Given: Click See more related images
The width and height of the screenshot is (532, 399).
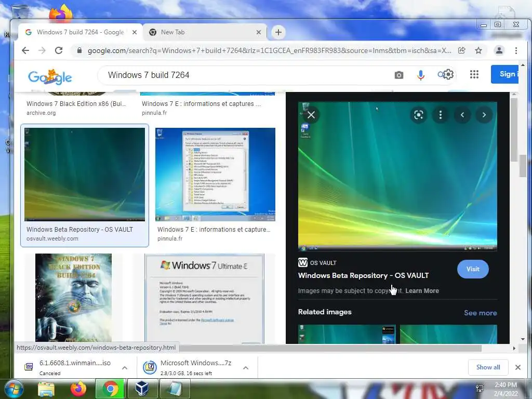Looking at the screenshot, I should (481, 313).
